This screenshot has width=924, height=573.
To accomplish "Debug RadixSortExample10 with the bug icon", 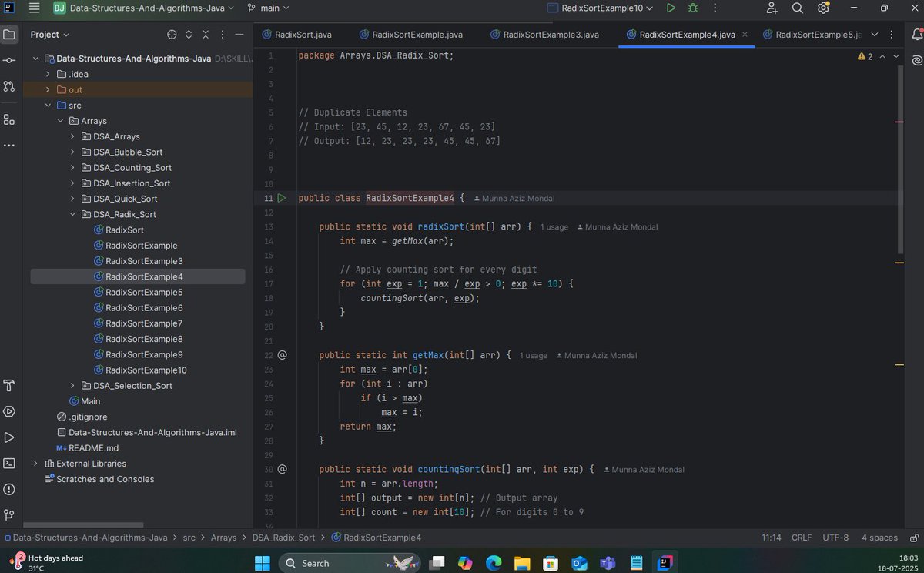I will pyautogui.click(x=693, y=8).
